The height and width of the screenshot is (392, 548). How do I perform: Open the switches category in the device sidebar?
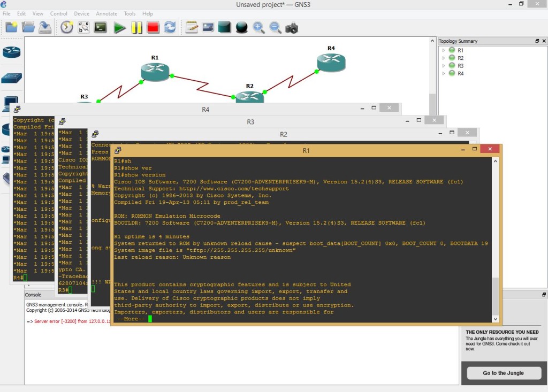(x=11, y=77)
